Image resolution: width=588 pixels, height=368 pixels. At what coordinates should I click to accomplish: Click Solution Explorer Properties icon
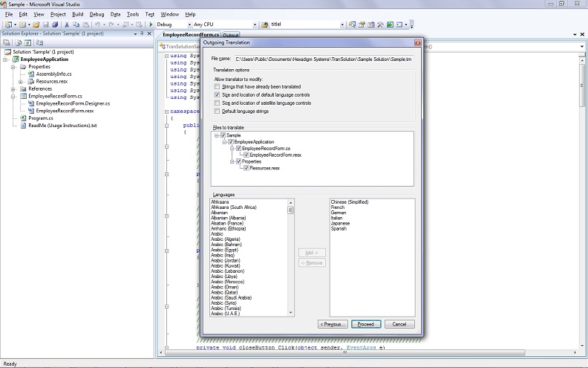pyautogui.click(x=7, y=42)
